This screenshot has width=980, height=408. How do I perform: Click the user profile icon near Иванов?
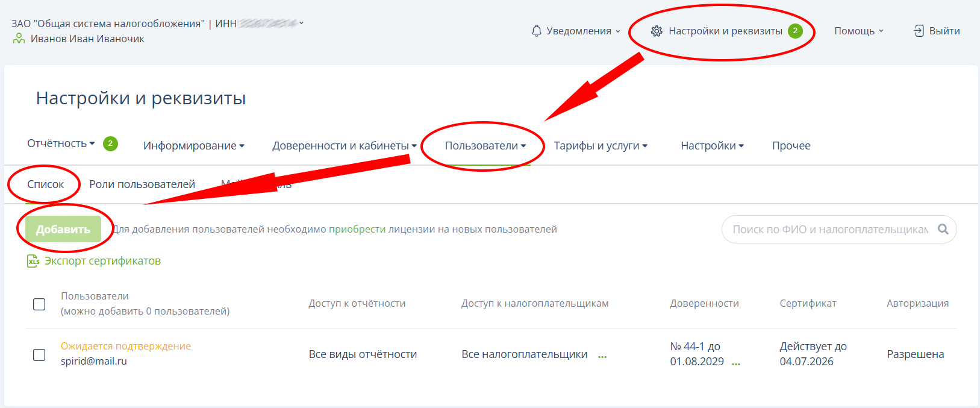[x=19, y=39]
